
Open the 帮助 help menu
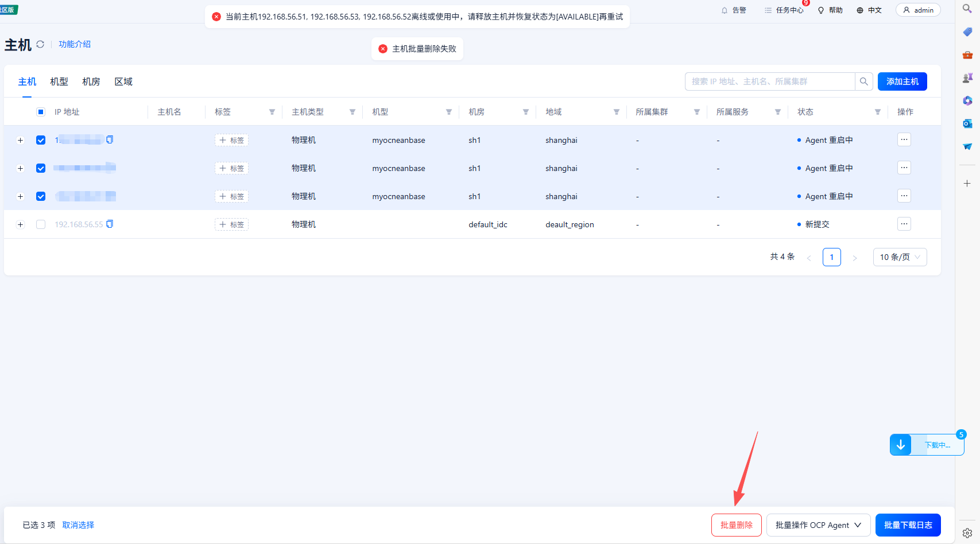(x=830, y=10)
